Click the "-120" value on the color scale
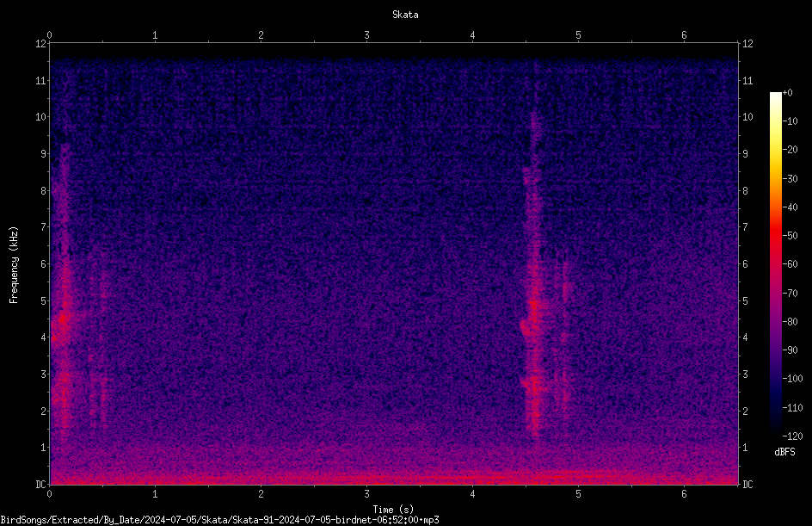 [x=792, y=436]
